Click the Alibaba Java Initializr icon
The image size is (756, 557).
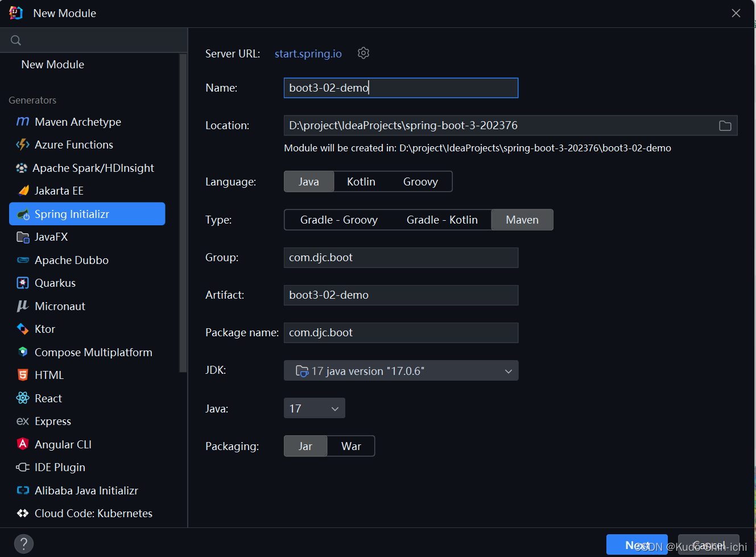(23, 490)
